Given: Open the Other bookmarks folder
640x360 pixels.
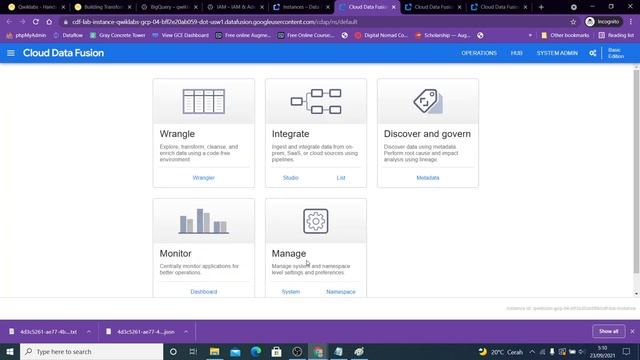Looking at the screenshot, I should [x=565, y=36].
